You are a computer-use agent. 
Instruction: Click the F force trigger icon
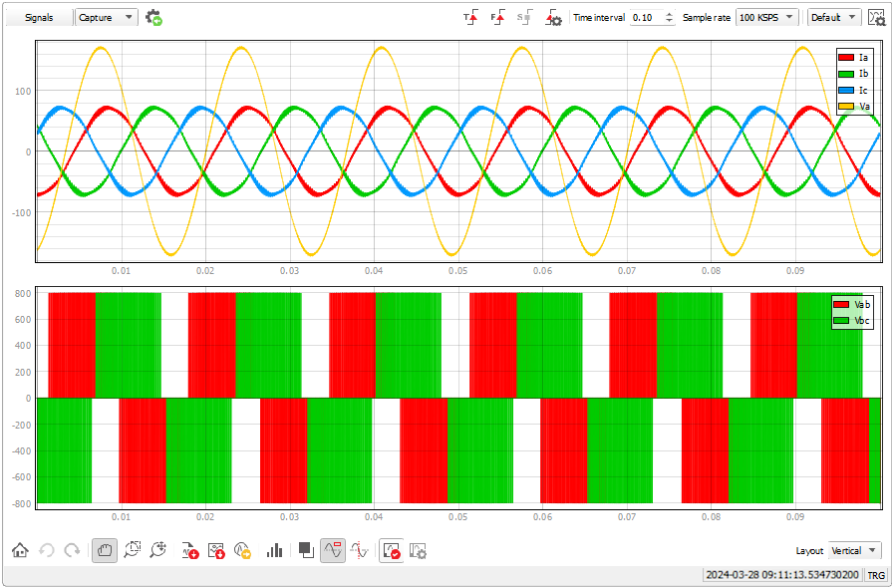pyautogui.click(x=497, y=18)
